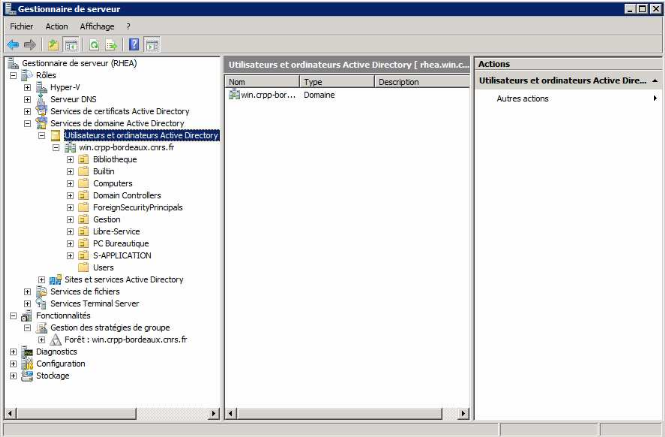
Task: Open the Fichier menu
Action: tap(22, 26)
